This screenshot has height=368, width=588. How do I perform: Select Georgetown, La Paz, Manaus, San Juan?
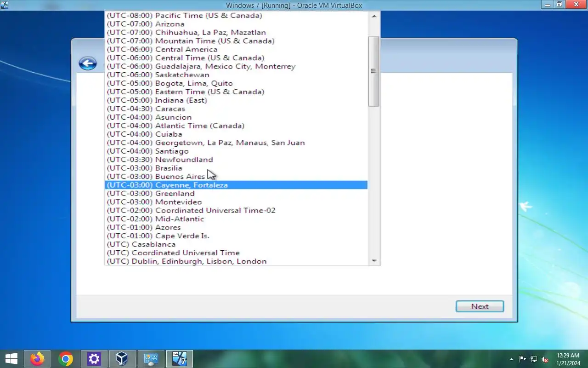pyautogui.click(x=236, y=143)
